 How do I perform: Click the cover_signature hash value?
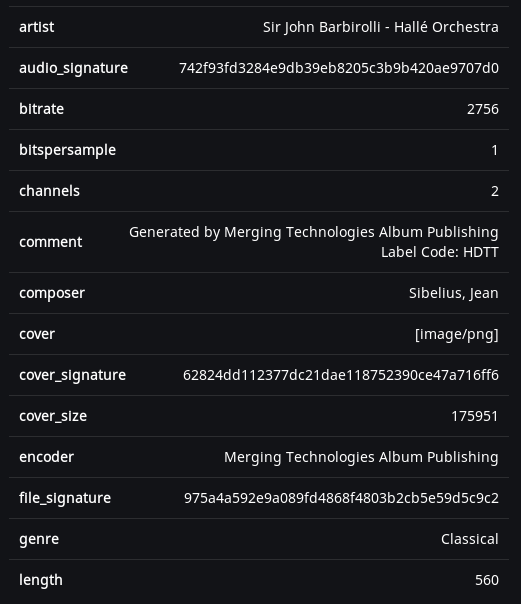tap(340, 375)
